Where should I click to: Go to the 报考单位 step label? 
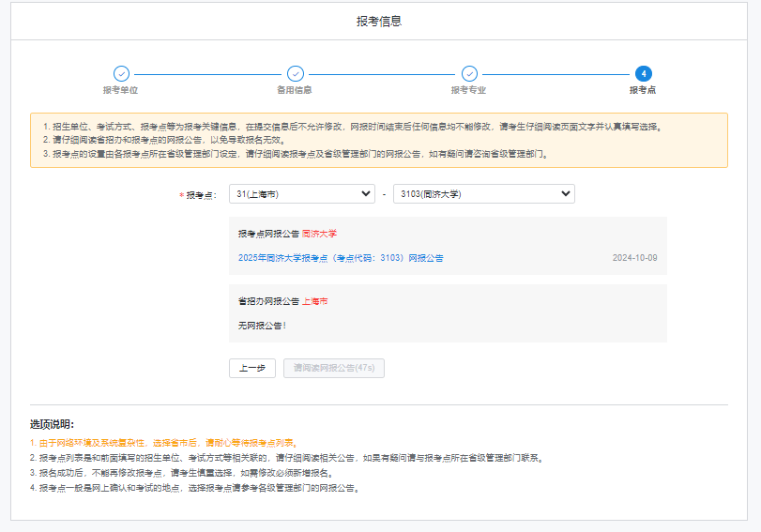(121, 90)
